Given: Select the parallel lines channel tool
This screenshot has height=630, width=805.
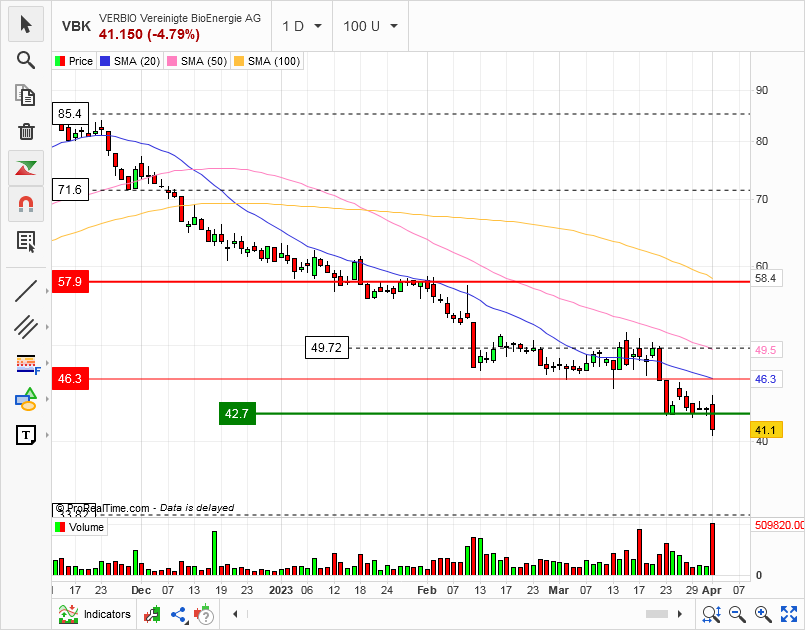Looking at the screenshot, I should tap(26, 326).
